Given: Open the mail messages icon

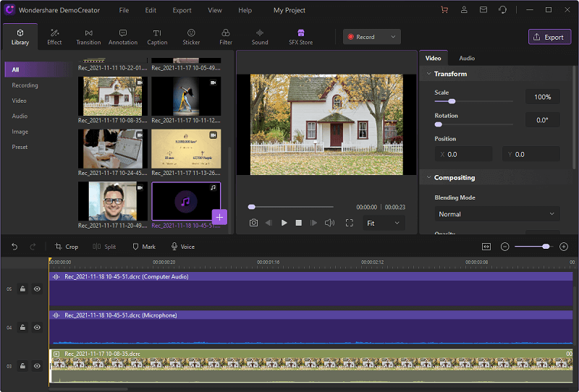Looking at the screenshot, I should (483, 10).
